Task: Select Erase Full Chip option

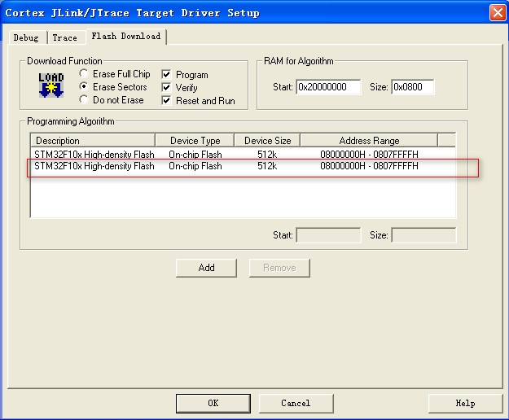Action: click(x=84, y=74)
